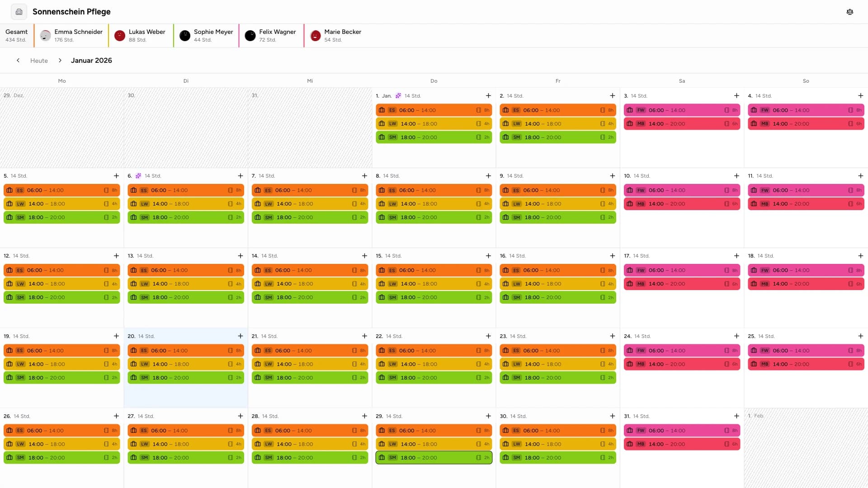Toggle the Lukas Weber employee filter
The width and height of the screenshot is (868, 488).
140,36
